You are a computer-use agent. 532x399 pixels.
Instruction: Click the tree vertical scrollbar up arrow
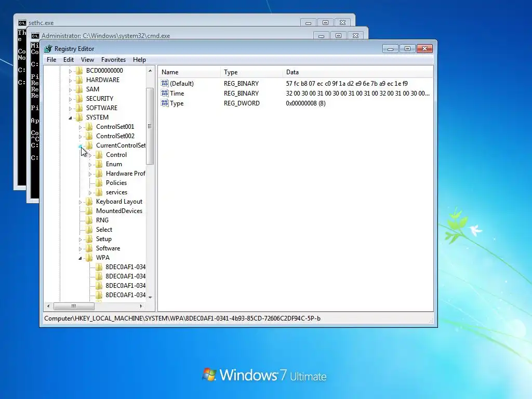point(150,71)
